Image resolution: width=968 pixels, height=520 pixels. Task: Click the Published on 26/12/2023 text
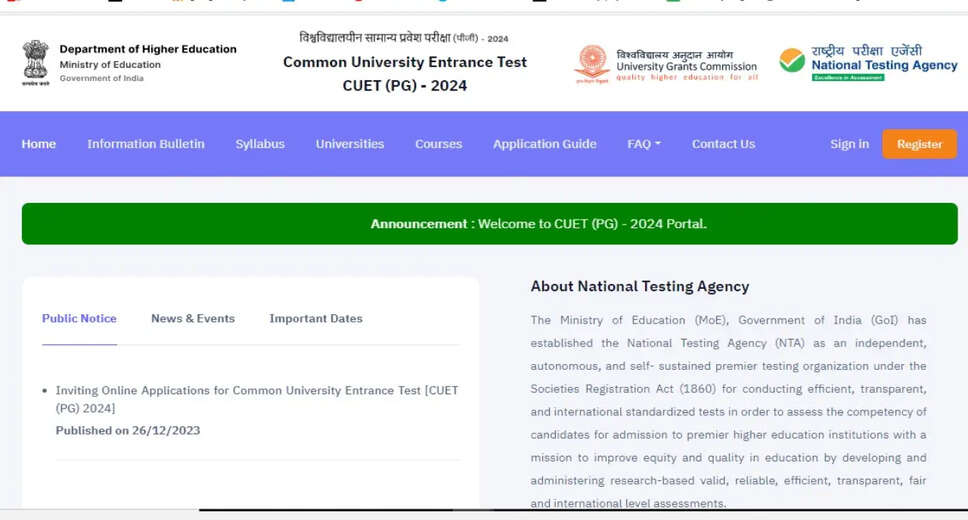tap(128, 430)
